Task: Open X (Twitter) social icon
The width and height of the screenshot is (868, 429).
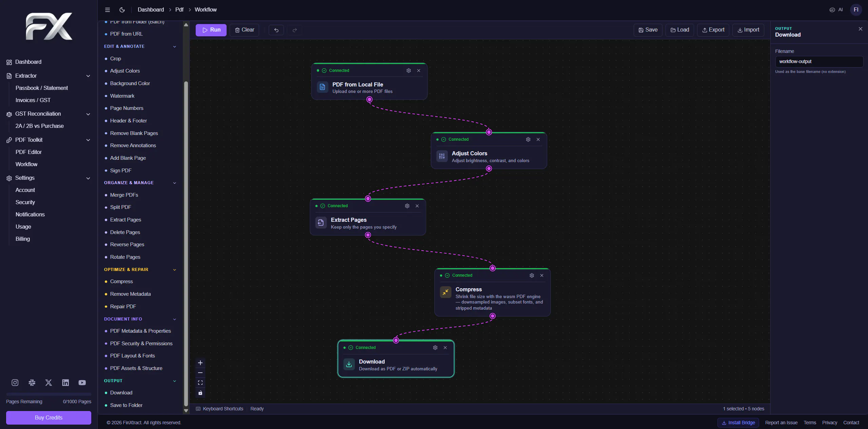Action: [49, 383]
